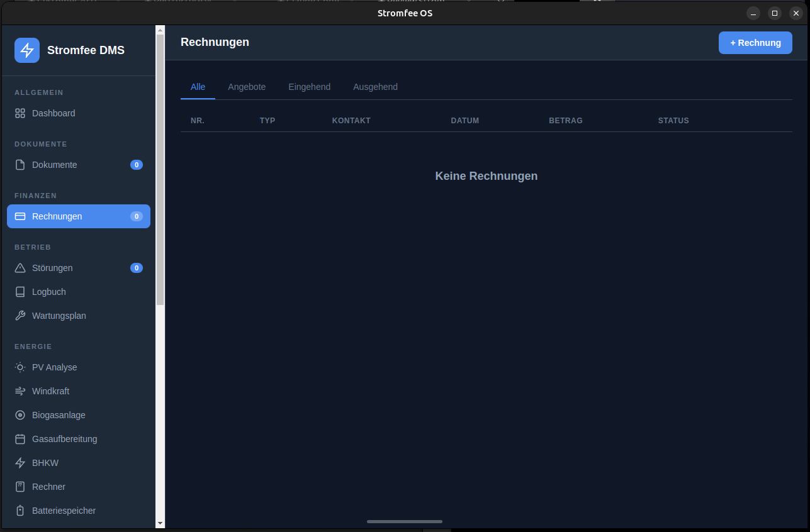
Task: Click the Störungen warning triangle icon
Action: 20,268
